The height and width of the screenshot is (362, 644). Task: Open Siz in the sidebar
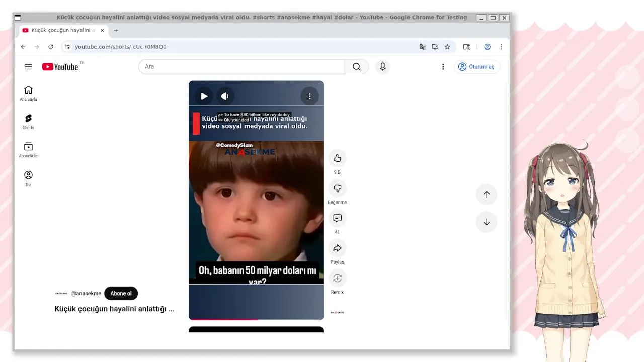click(x=28, y=178)
